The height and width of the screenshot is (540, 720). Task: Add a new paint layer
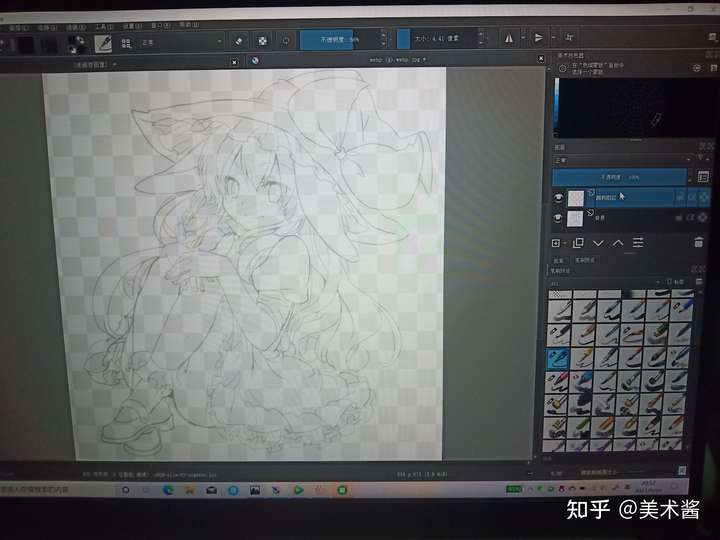click(x=556, y=243)
